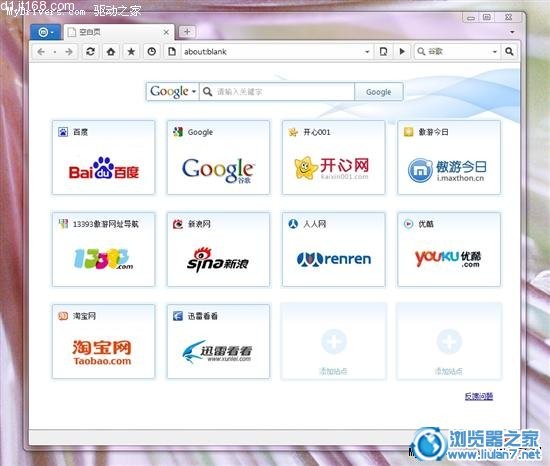The width and height of the screenshot is (550, 466).
Task: Minimize the browser window
Action: (x=471, y=17)
